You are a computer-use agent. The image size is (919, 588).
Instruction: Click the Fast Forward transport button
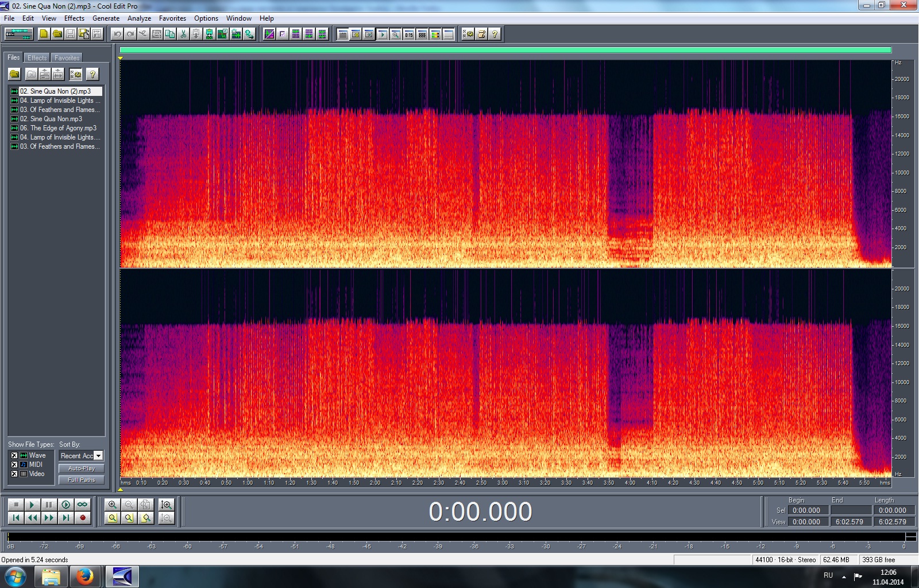coord(49,518)
